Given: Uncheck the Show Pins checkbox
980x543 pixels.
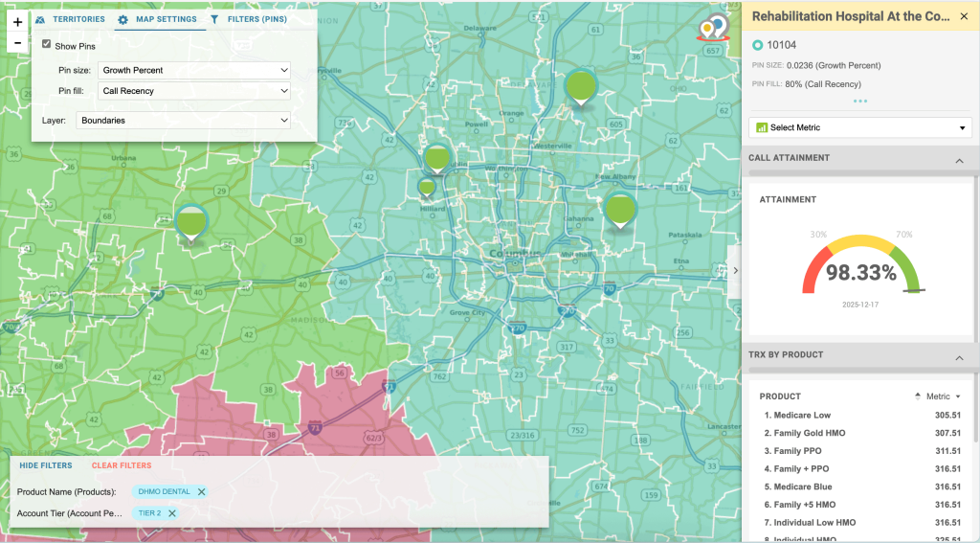Looking at the screenshot, I should (x=47, y=45).
